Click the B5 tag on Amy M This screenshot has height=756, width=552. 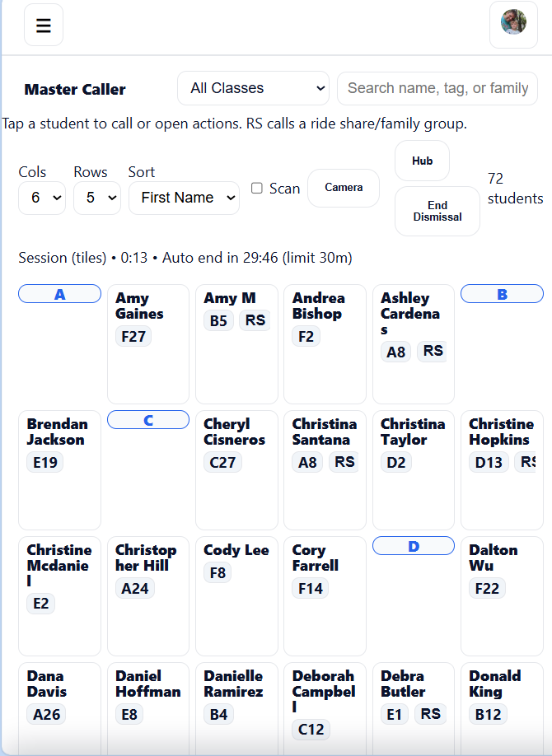(x=218, y=320)
